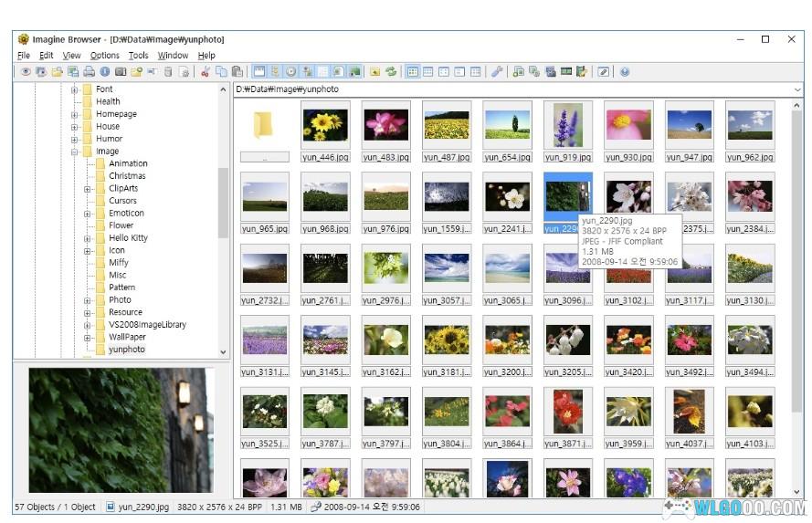Click the blue info icon in toolbar

105,71
